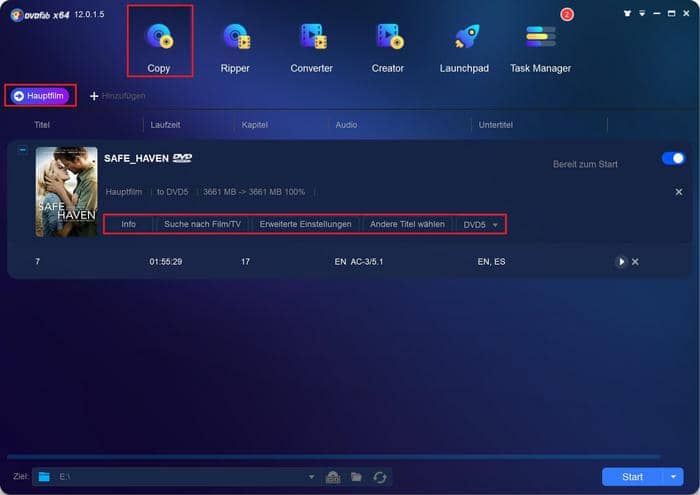Image resolution: width=700 pixels, height=495 pixels.
Task: Click the SAFE_HAVEN title text
Action: [x=136, y=158]
